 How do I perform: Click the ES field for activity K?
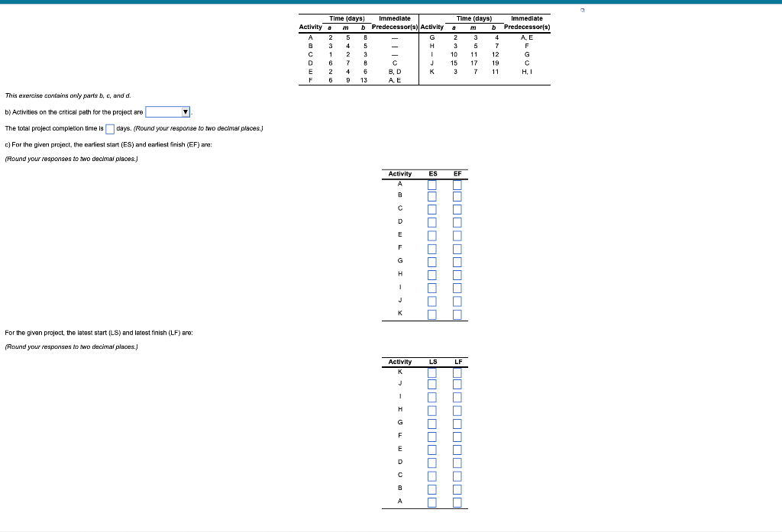tap(432, 314)
